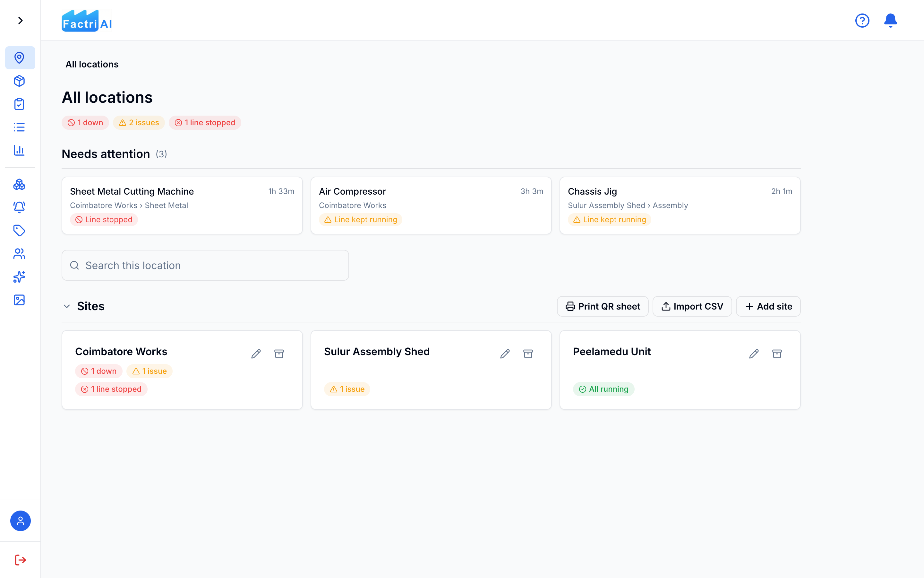Click the 'Line stopped' status badge
Viewport: 924px width, 578px height.
[104, 220]
